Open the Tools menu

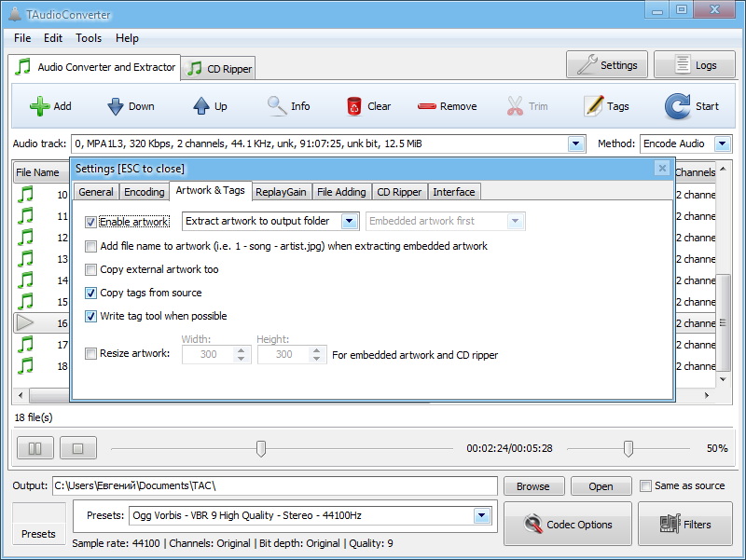(89, 38)
